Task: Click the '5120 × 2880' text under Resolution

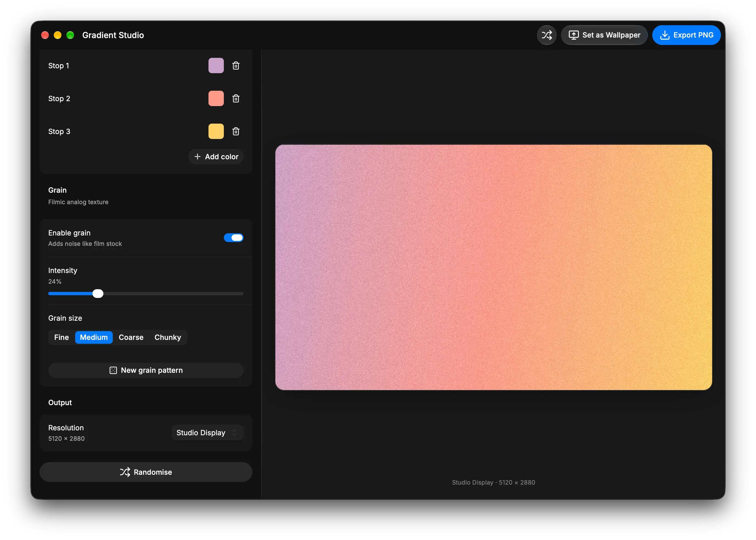Action: click(67, 439)
